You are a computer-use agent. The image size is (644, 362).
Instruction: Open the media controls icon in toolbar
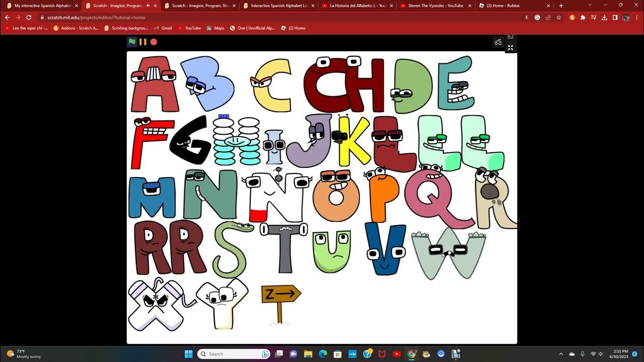click(594, 17)
